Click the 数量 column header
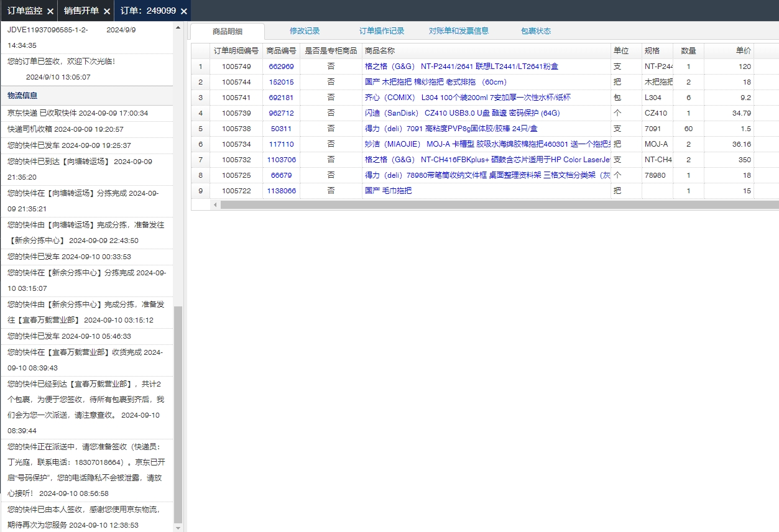This screenshot has height=532, width=779. pyautogui.click(x=688, y=51)
